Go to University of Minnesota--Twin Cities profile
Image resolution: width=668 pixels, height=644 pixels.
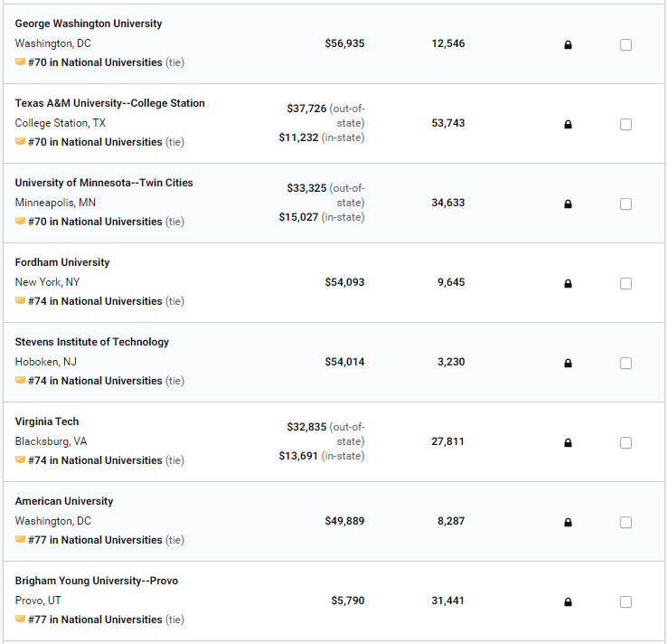pyautogui.click(x=104, y=183)
